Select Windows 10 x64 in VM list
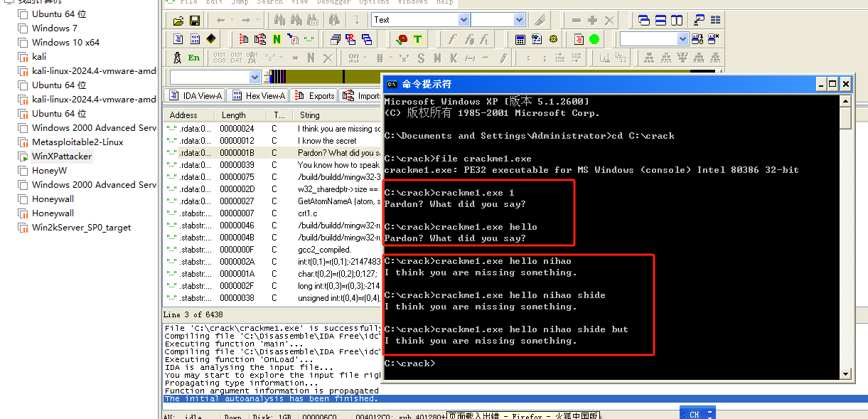Screen dimensions: 868x419 tap(65, 42)
